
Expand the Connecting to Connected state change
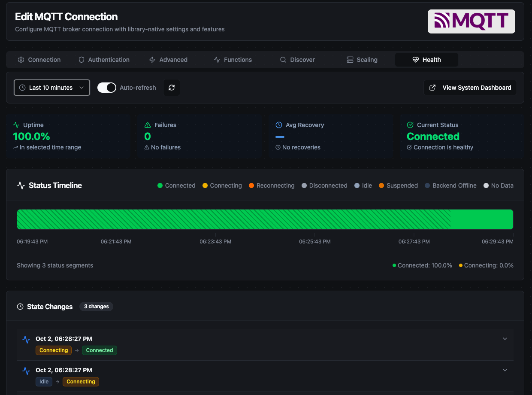tap(505, 339)
